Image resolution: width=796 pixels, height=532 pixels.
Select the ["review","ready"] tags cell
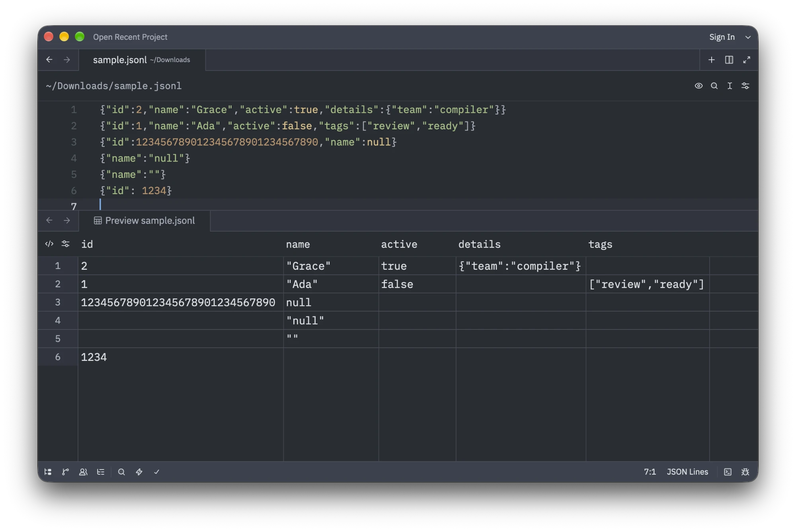648,284
